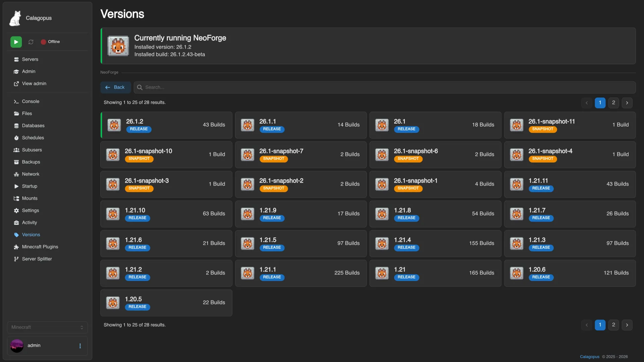Select version 26.1.2 card
The image size is (644, 362).
pyautogui.click(x=166, y=125)
